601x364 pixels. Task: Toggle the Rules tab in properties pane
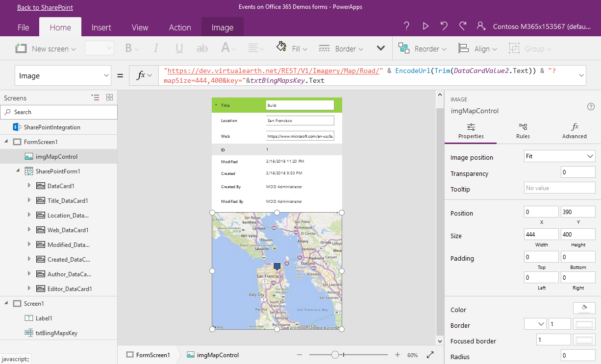[523, 131]
